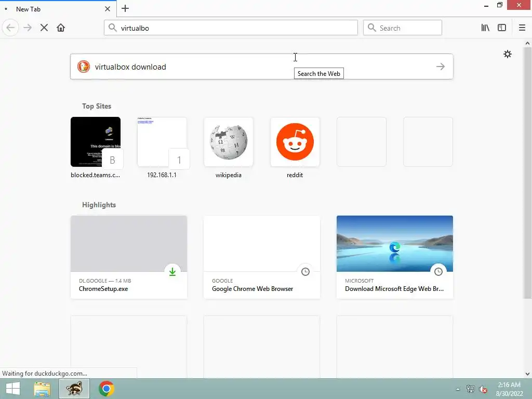Click the raccoon browser taskbar icon
This screenshot has width=532, height=399.
click(74, 389)
